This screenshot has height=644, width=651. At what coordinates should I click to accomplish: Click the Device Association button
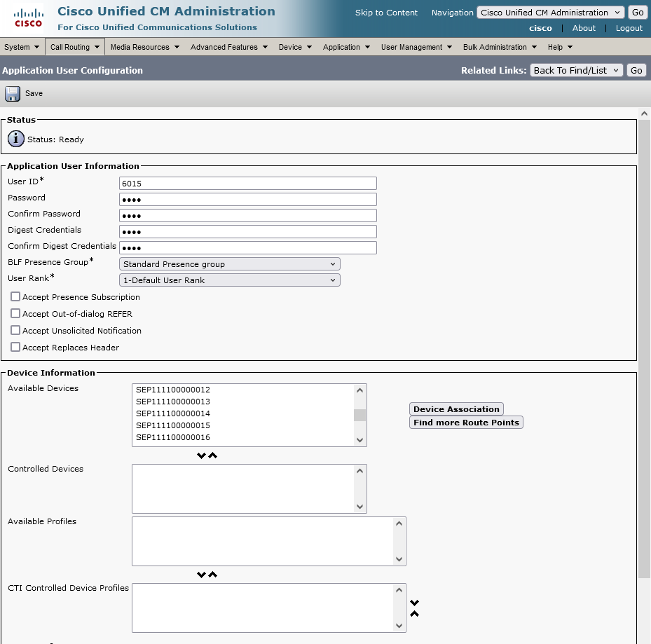pos(456,409)
